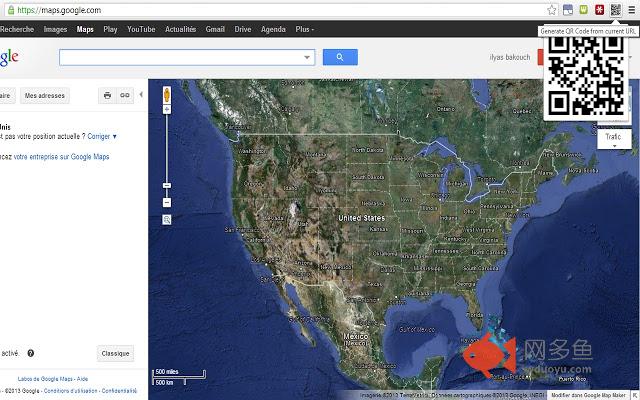Click the generated QR code image

(x=586, y=76)
